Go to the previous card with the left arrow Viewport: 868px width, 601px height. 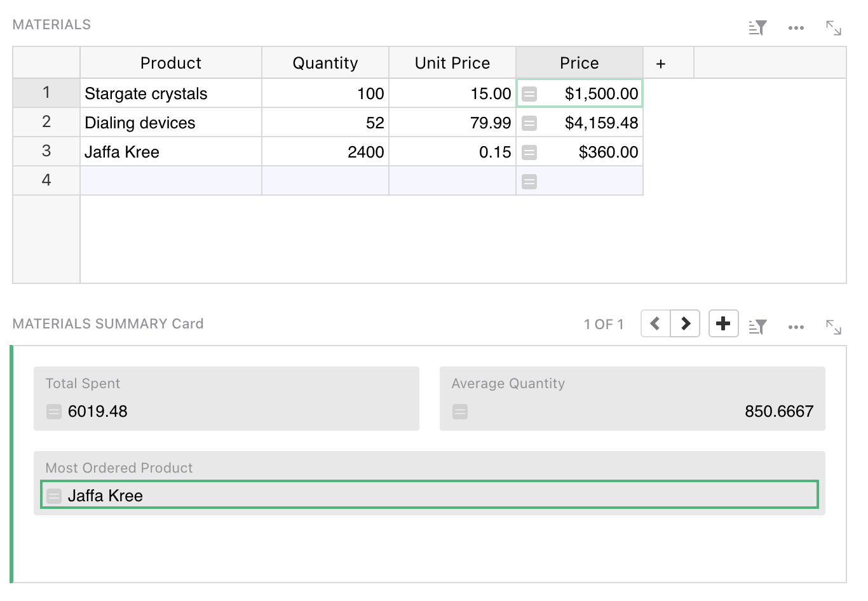click(x=655, y=323)
